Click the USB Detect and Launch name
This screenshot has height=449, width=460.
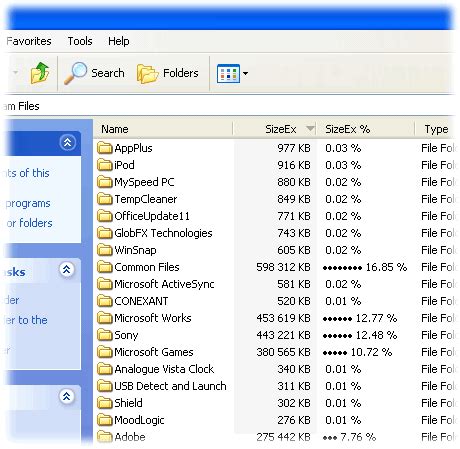pos(170,386)
